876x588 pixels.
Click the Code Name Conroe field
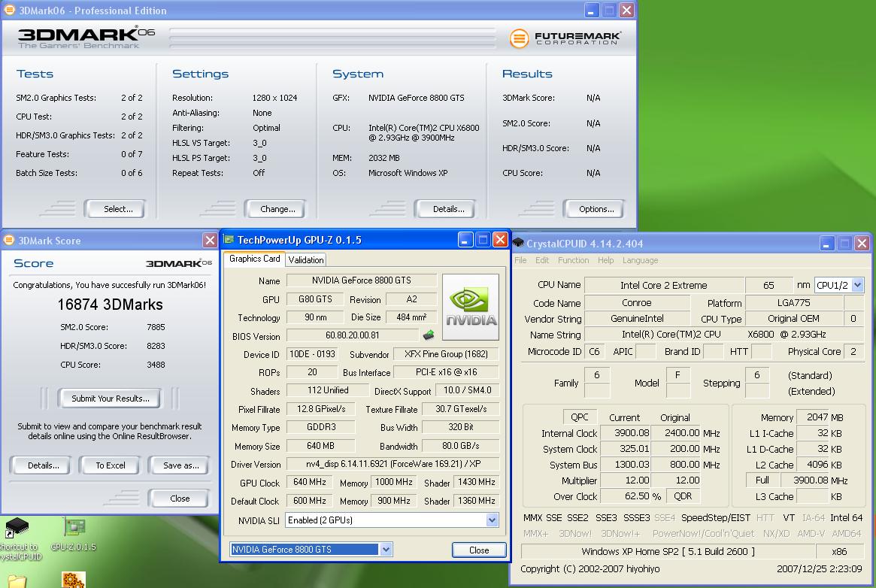pos(637,303)
